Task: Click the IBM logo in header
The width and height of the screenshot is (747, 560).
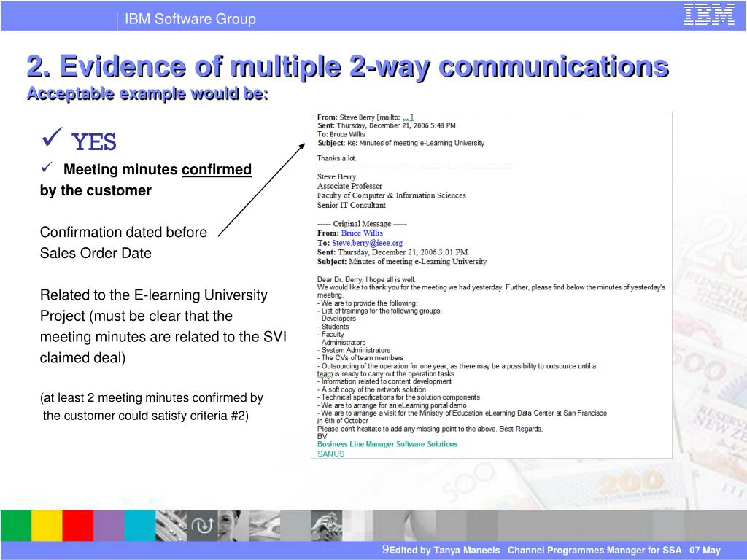Action: click(708, 15)
